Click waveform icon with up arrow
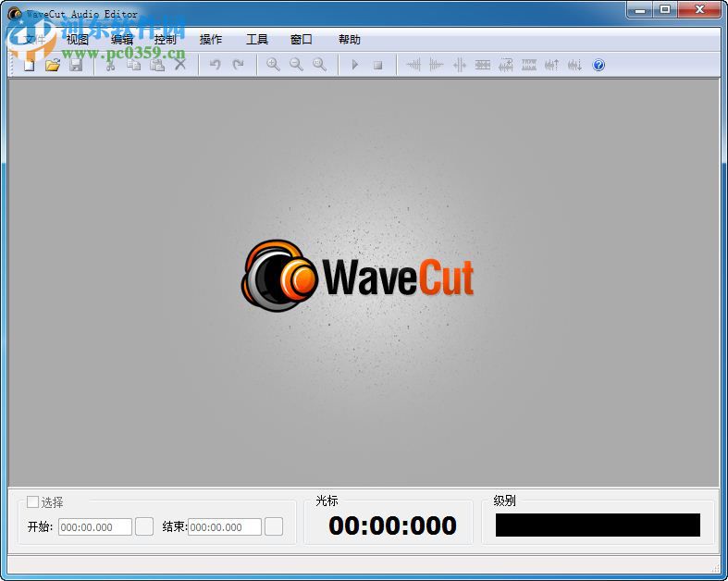Image resolution: width=728 pixels, height=581 pixels. 551,65
